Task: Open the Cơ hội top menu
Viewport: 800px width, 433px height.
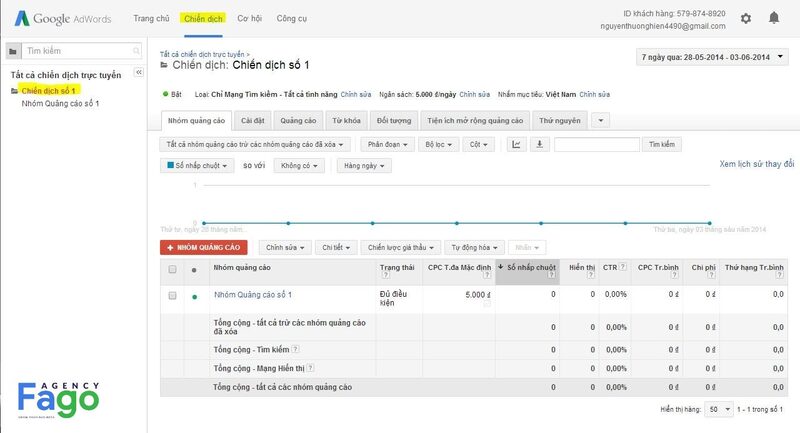Action: [x=252, y=19]
